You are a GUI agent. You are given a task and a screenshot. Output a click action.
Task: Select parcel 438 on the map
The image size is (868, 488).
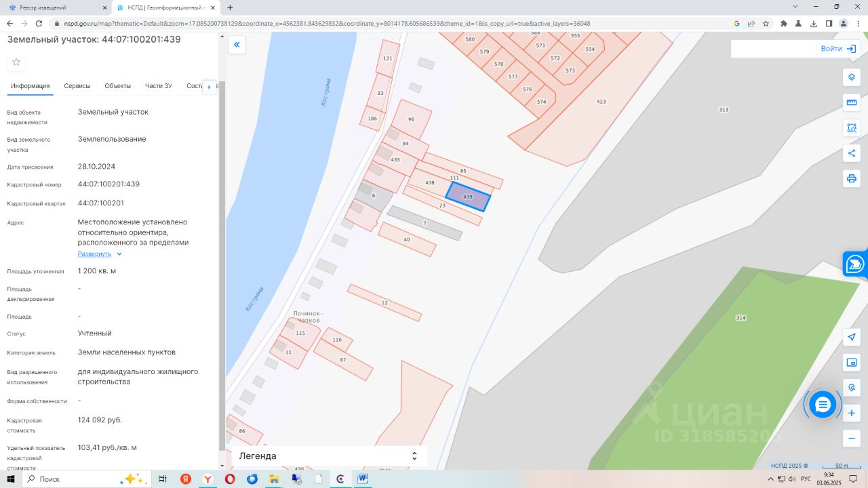click(x=429, y=183)
